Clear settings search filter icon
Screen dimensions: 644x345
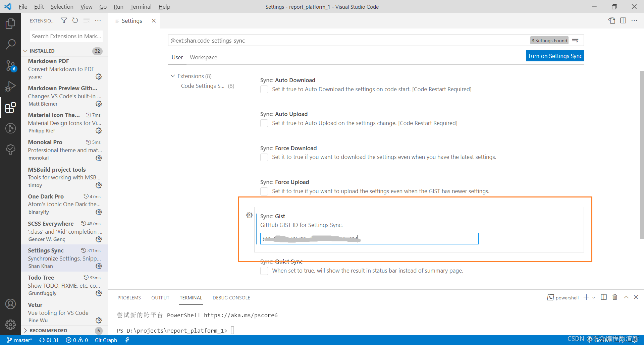pyautogui.click(x=576, y=41)
